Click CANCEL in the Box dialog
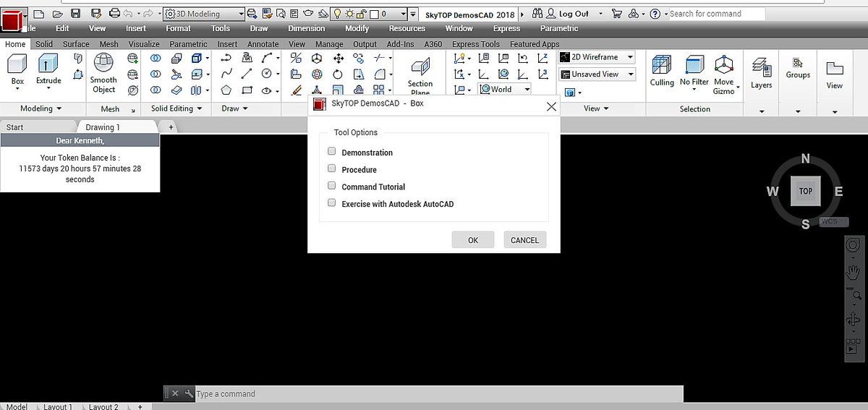Viewport: 868px width, 410px height. (524, 240)
